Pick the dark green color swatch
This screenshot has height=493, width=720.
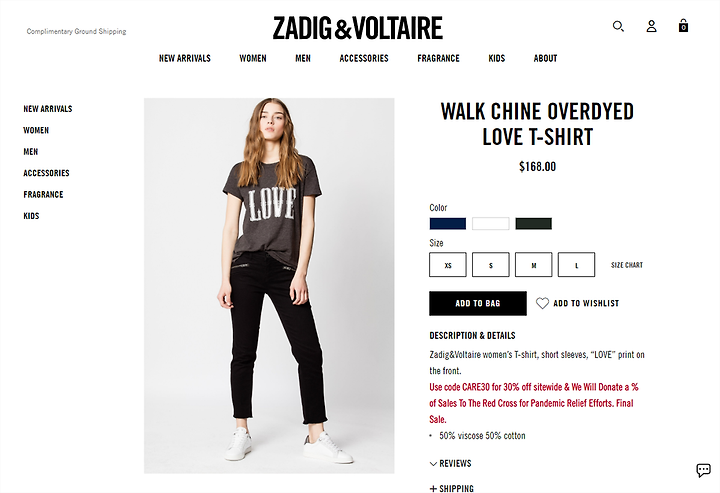click(x=534, y=224)
